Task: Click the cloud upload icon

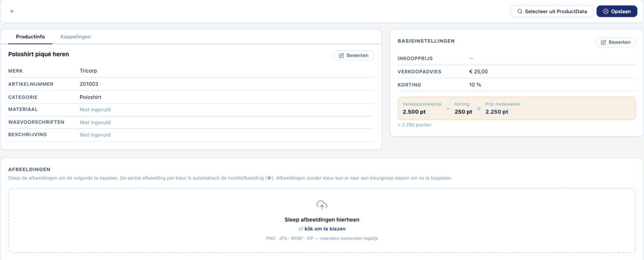Action: coord(322,205)
